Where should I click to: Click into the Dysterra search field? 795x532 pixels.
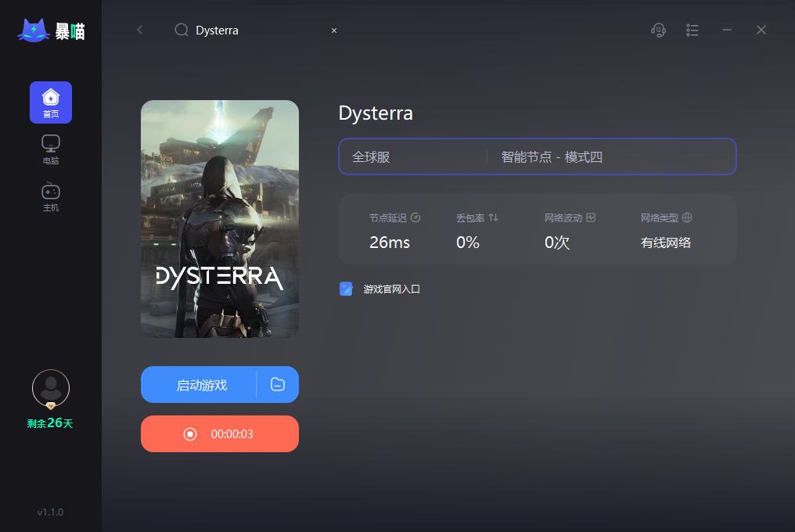[x=254, y=31]
